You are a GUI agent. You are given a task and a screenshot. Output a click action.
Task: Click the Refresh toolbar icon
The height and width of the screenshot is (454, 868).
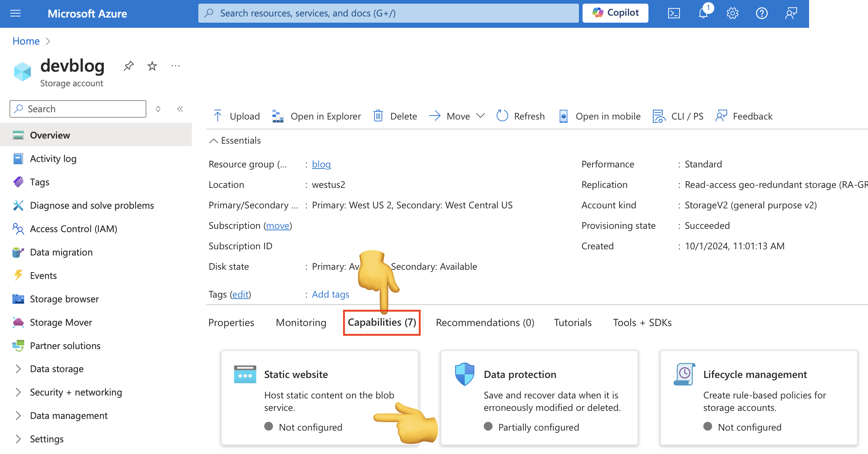(502, 116)
